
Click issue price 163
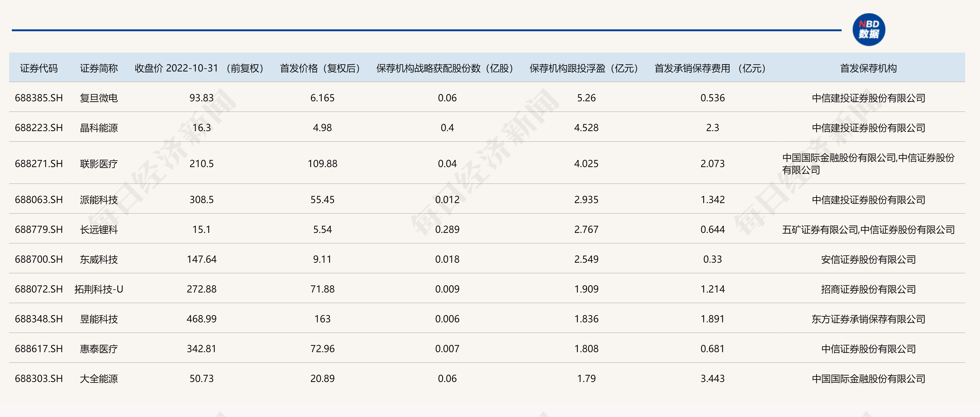coord(322,319)
